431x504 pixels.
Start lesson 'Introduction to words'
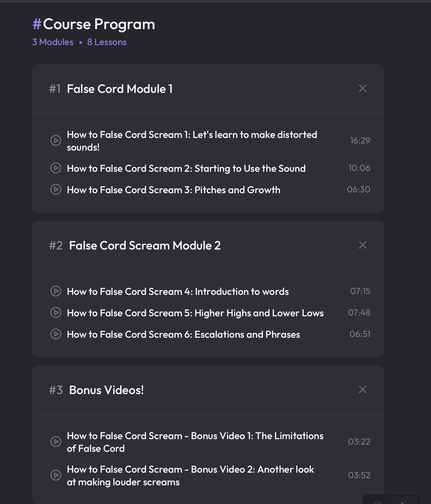click(56, 292)
